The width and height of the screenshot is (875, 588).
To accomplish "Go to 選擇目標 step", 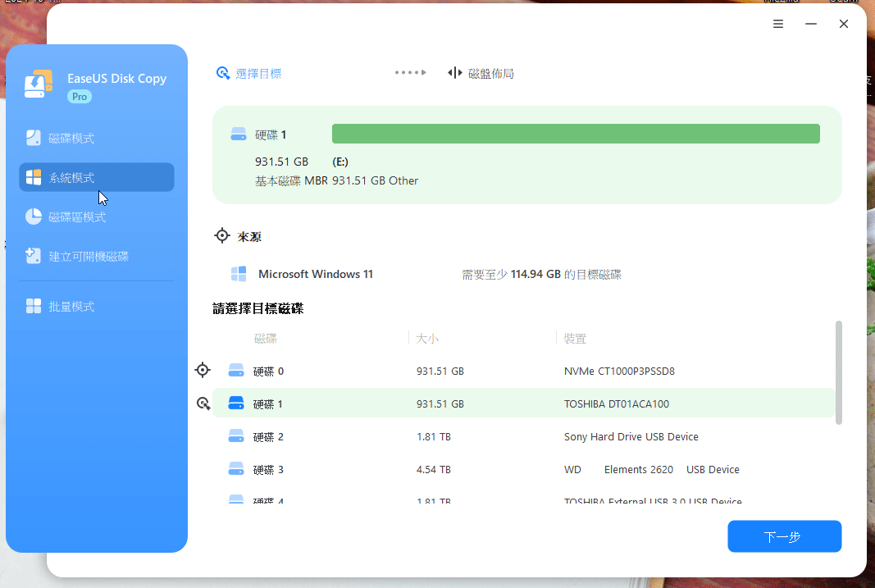I will pos(258,74).
